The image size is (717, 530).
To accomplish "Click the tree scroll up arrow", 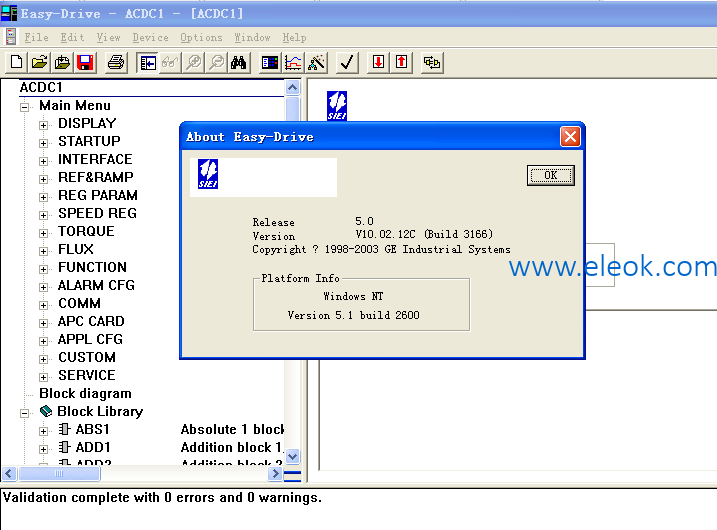I will 293,87.
